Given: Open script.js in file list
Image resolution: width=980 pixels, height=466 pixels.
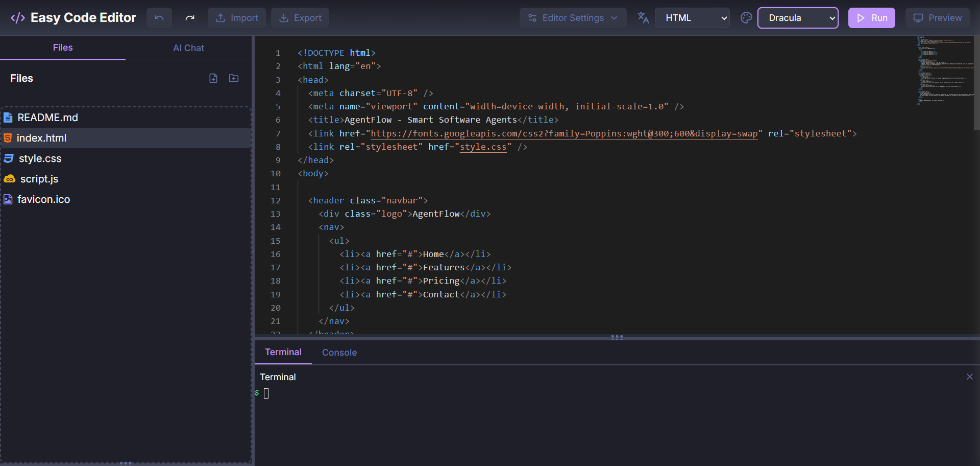Looking at the screenshot, I should 126,179.
